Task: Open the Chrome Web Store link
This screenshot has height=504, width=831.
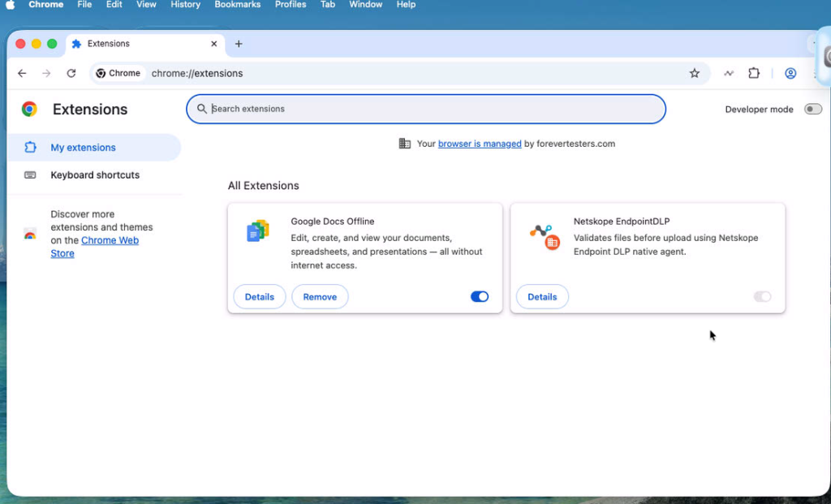Action: click(x=94, y=247)
